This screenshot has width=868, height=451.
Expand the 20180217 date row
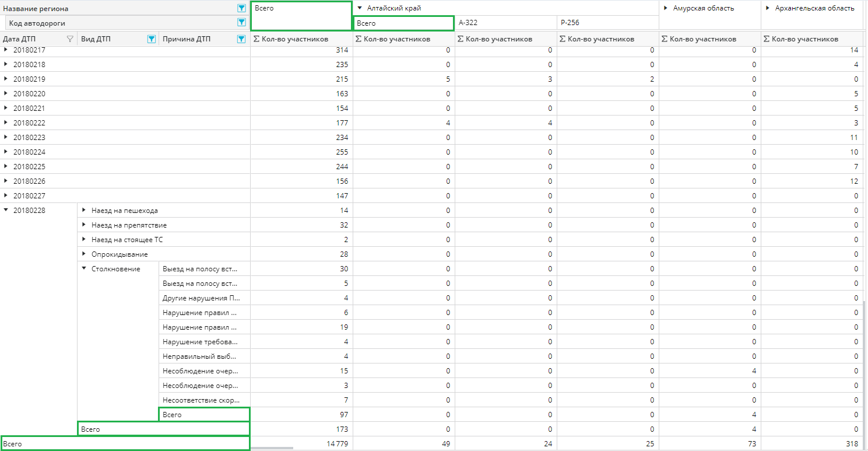tap(6, 50)
